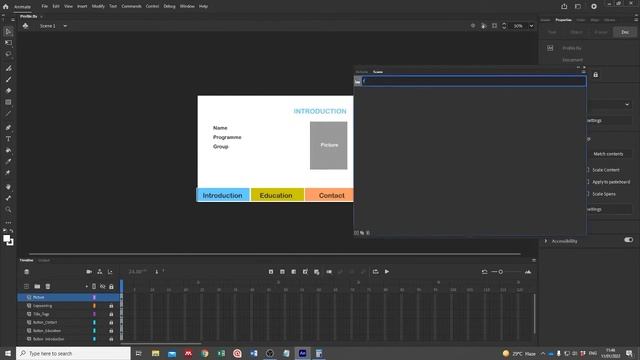Check the Apply to pasteboard checkbox
The height and width of the screenshot is (360, 640).
coord(588,182)
